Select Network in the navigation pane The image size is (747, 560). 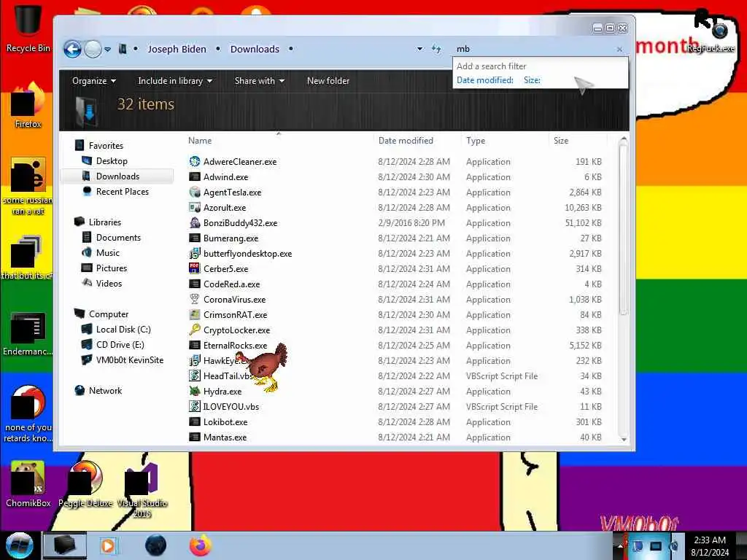pos(105,391)
